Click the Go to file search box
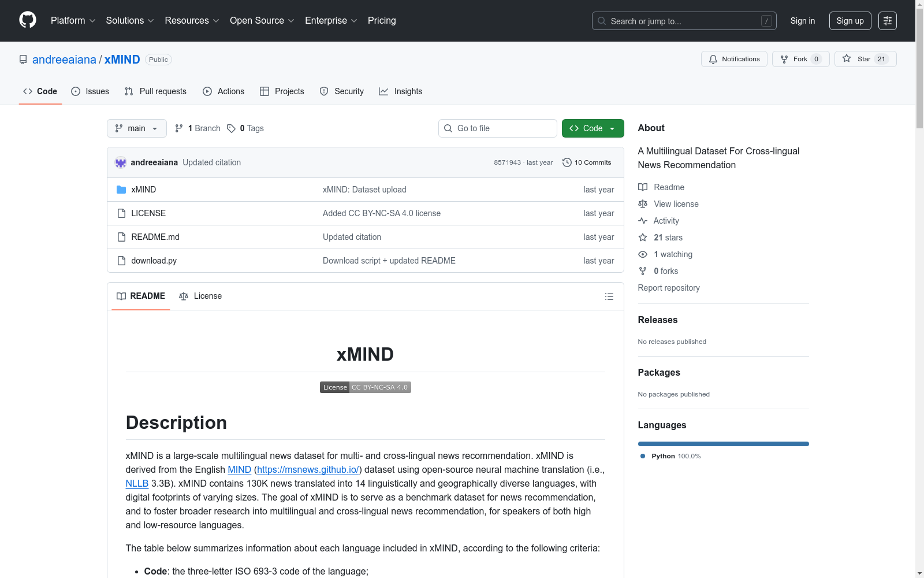This screenshot has height=578, width=924. 498,128
